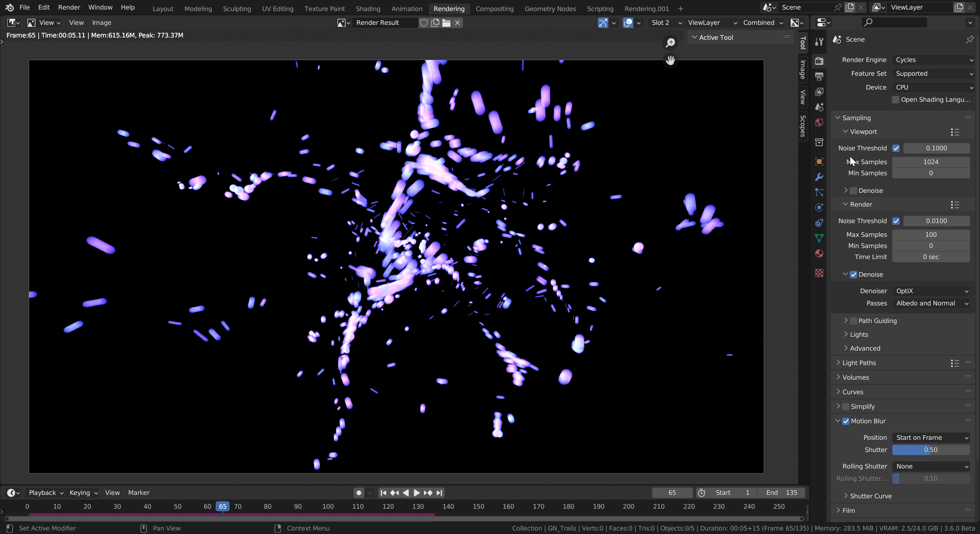Image resolution: width=980 pixels, height=534 pixels.
Task: Jump to the end frame button
Action: click(439, 493)
